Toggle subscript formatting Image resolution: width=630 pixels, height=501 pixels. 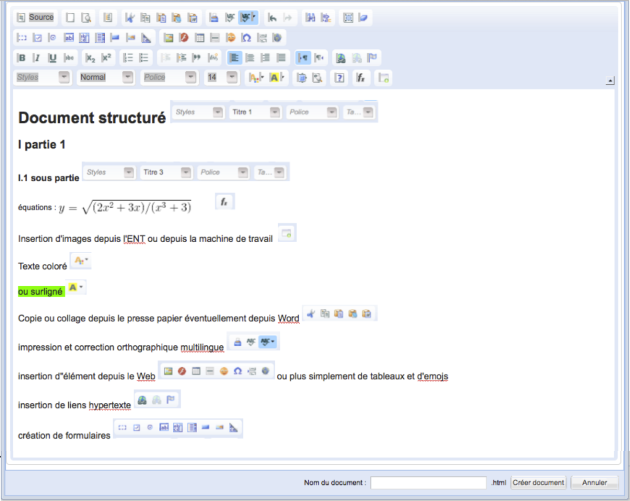[90, 58]
